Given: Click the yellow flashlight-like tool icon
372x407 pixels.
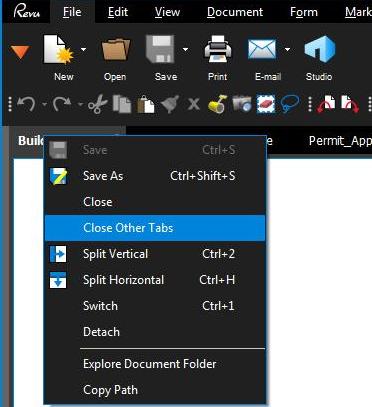Looking at the screenshot, I should pos(218,104).
